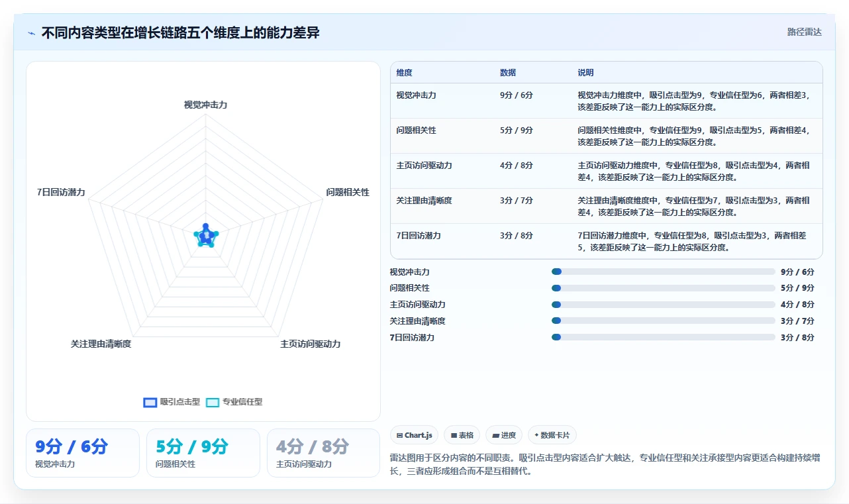Viewport: 849px width, 504px height.
Task: Select the 主页访问驱动力 table row name
Action: [424, 166]
